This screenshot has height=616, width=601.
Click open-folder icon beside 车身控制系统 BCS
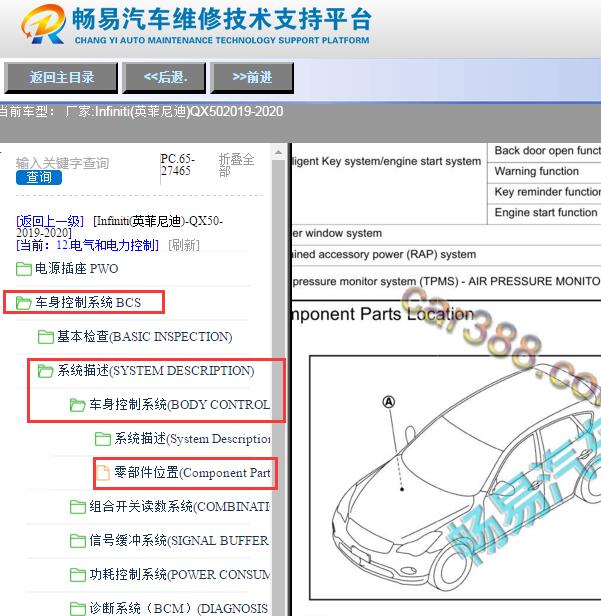[x=24, y=303]
